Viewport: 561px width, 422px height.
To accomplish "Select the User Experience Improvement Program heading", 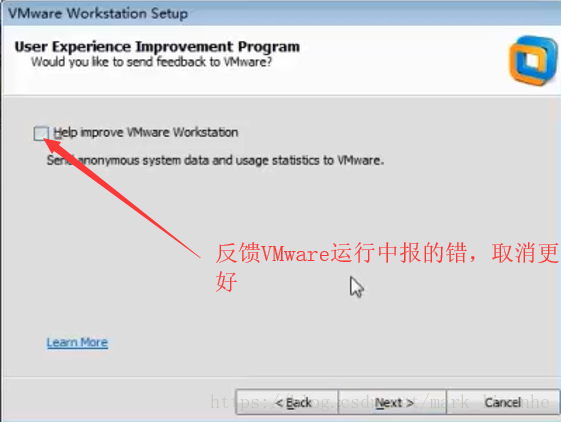I will [x=157, y=47].
